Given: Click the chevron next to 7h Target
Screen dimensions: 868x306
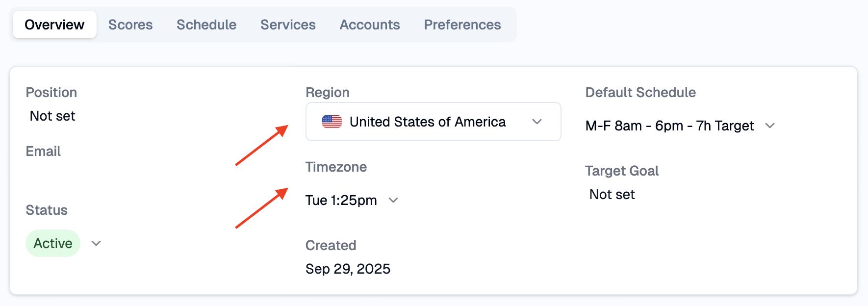Looking at the screenshot, I should point(770,126).
